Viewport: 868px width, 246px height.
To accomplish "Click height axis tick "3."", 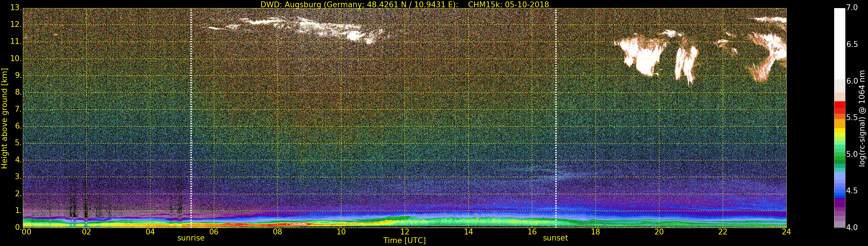I will pos(18,177).
